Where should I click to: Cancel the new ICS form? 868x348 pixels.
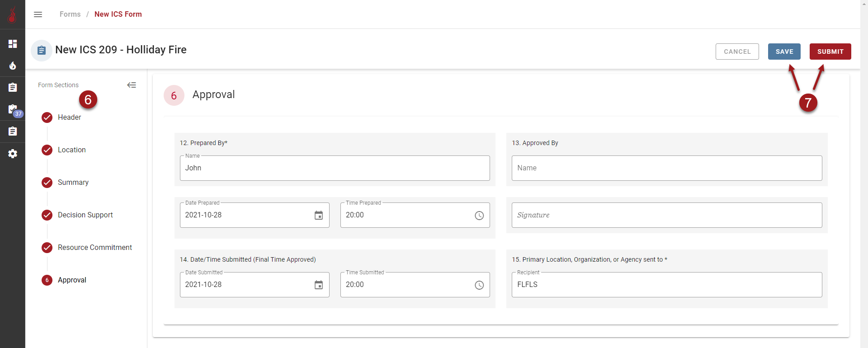pyautogui.click(x=737, y=52)
